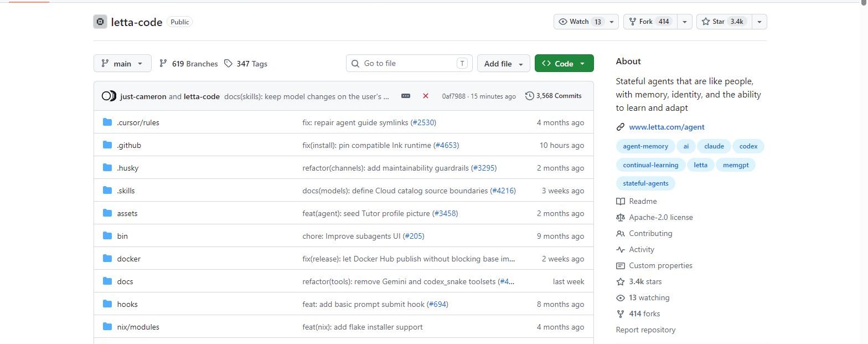Click the Fork 414 button
This screenshot has width=868, height=344.
[650, 22]
